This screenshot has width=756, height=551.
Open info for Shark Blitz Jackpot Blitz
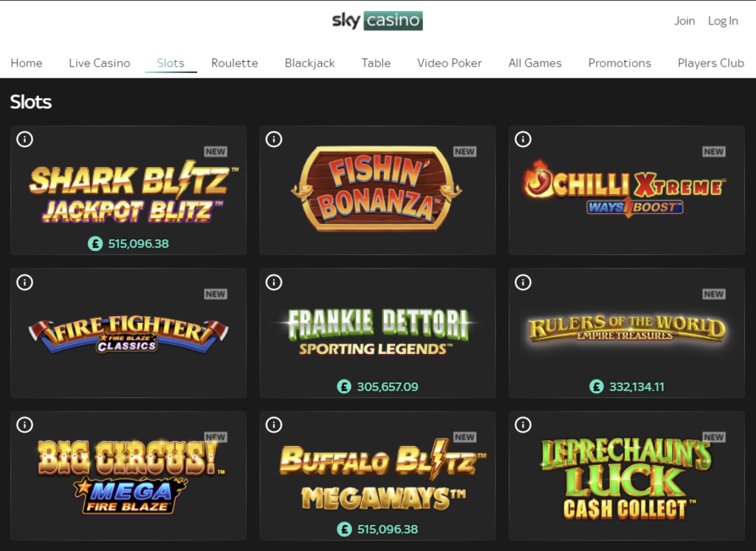click(x=24, y=140)
